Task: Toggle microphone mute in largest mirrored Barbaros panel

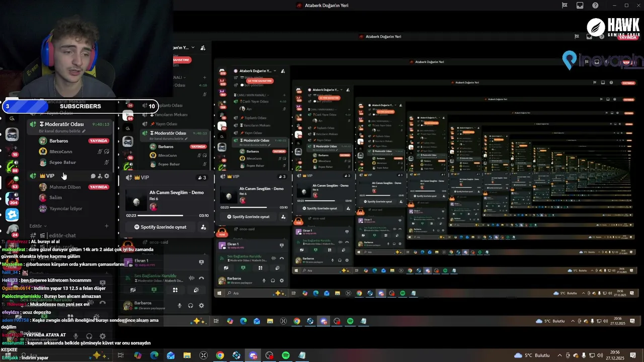Action: (x=180, y=305)
